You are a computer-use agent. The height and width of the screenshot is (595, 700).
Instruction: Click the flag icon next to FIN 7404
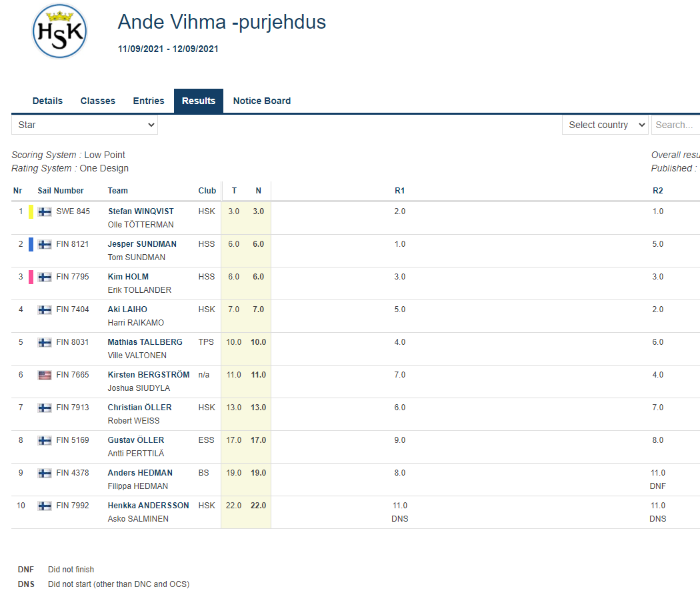coord(45,310)
